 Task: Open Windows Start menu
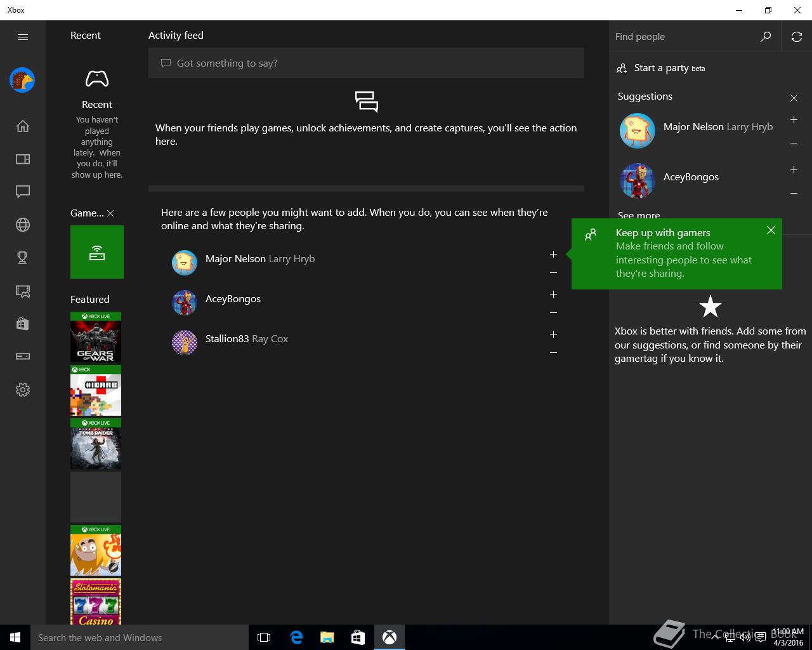pos(15,637)
